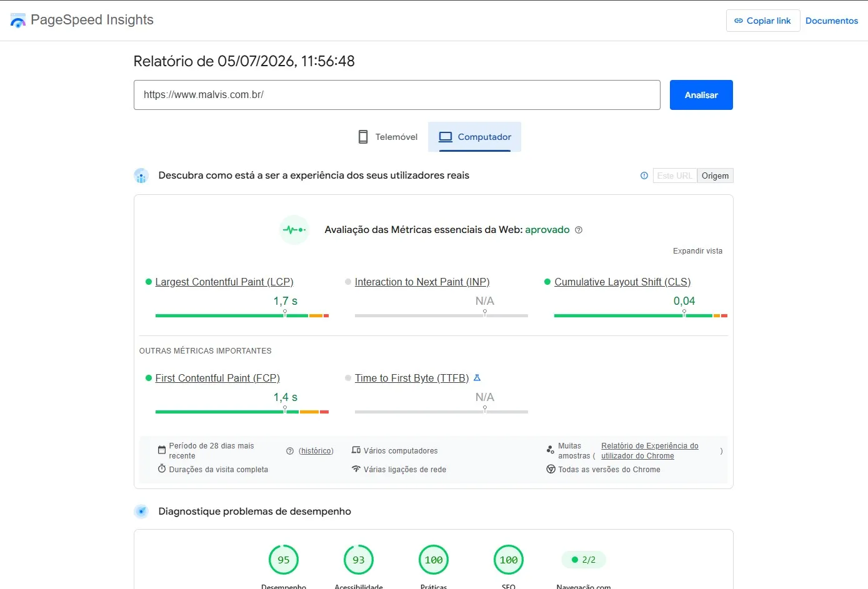Image resolution: width=868 pixels, height=589 pixels.
Task: Click the Chrome icon beside Todas as versões
Action: pyautogui.click(x=551, y=469)
